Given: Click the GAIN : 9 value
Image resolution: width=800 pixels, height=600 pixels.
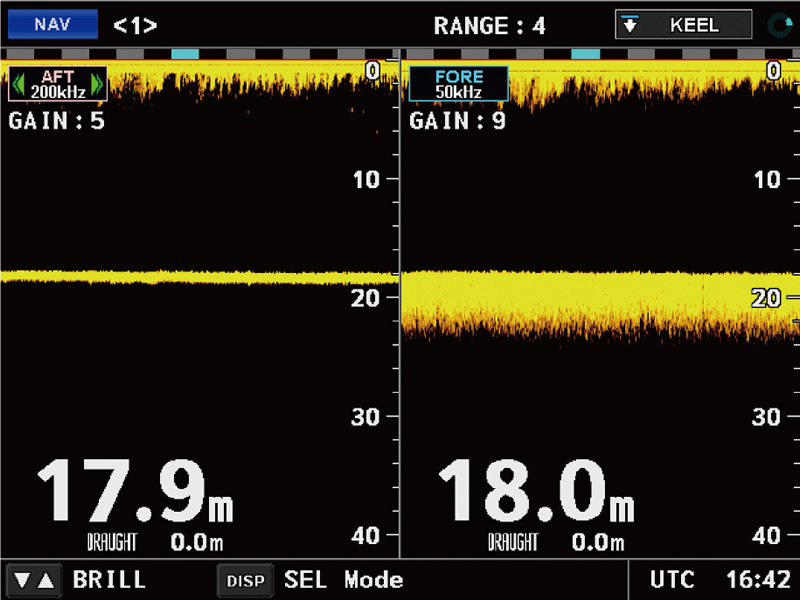Looking at the screenshot, I should click(x=457, y=121).
